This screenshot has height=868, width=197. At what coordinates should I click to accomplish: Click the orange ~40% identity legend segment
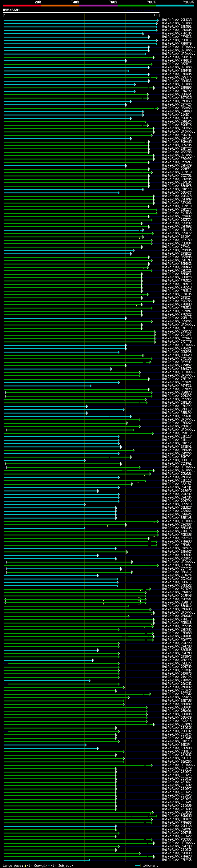click(x=60, y=6)
